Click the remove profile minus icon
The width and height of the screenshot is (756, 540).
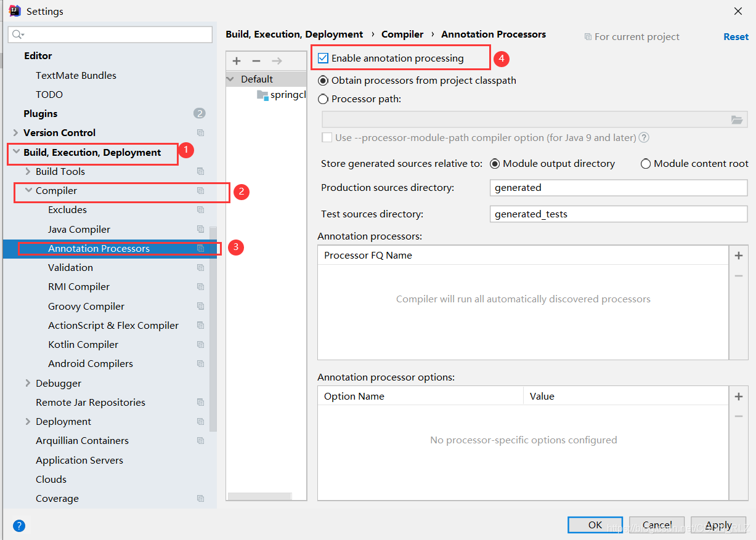tap(256, 61)
